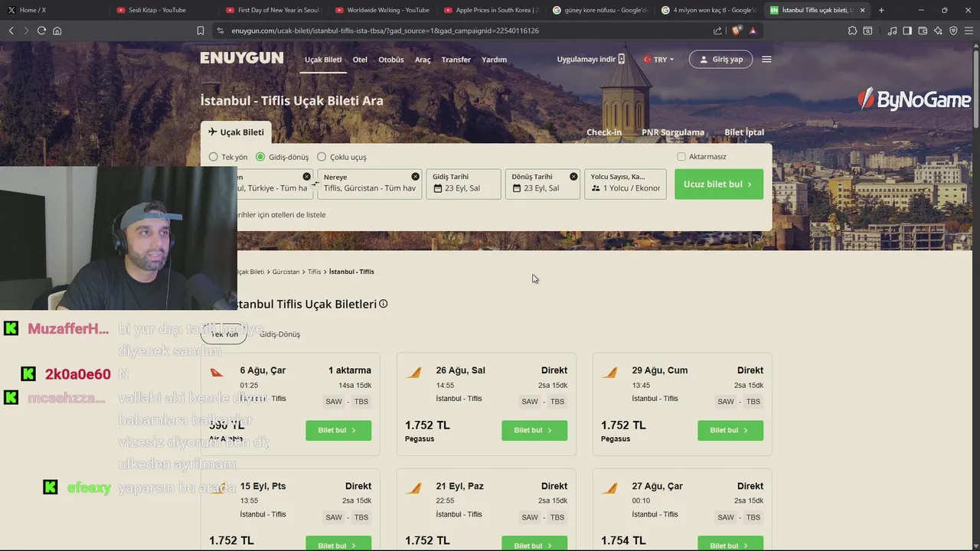The height and width of the screenshot is (551, 980).
Task: Click the Gürcistan breadcrumb link
Action: coord(286,272)
